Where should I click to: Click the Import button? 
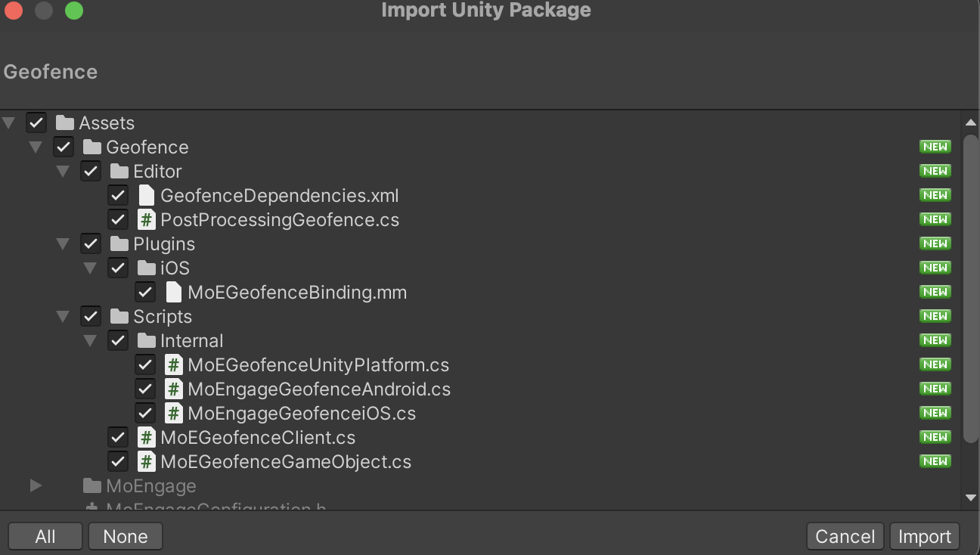pyautogui.click(x=925, y=536)
